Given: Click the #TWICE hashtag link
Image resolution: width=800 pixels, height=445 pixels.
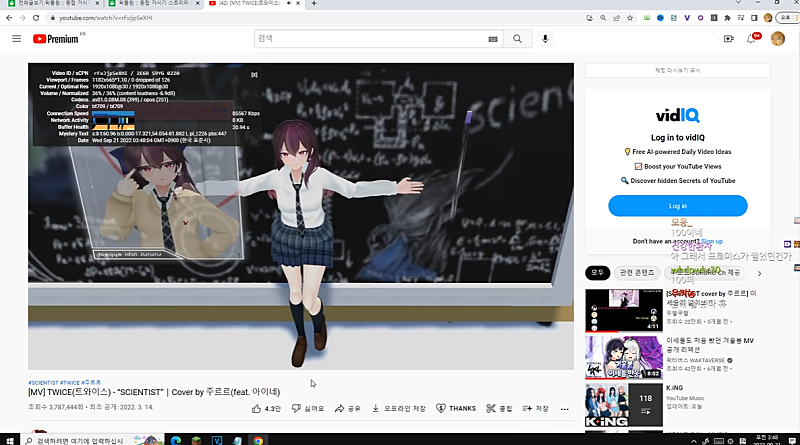Looking at the screenshot, I should 70,383.
